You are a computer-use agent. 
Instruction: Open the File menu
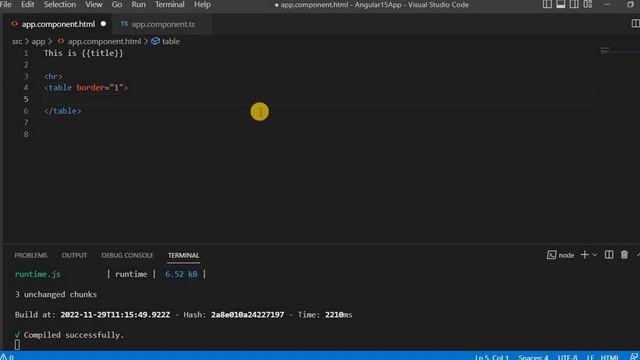tap(6, 4)
